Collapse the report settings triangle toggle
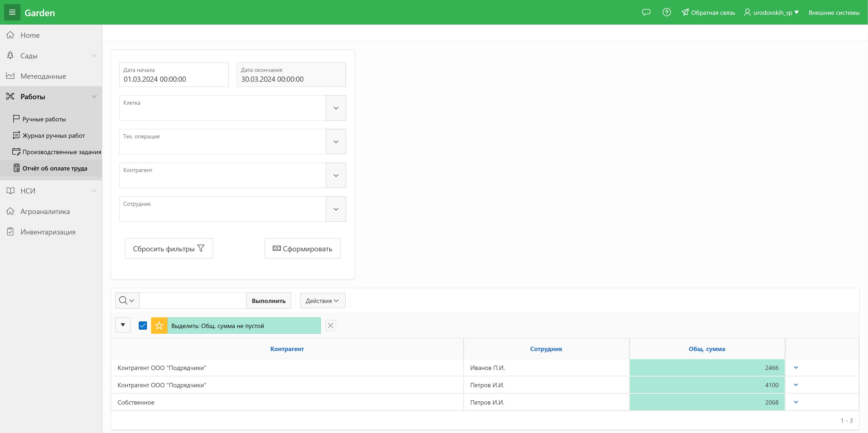 (123, 325)
